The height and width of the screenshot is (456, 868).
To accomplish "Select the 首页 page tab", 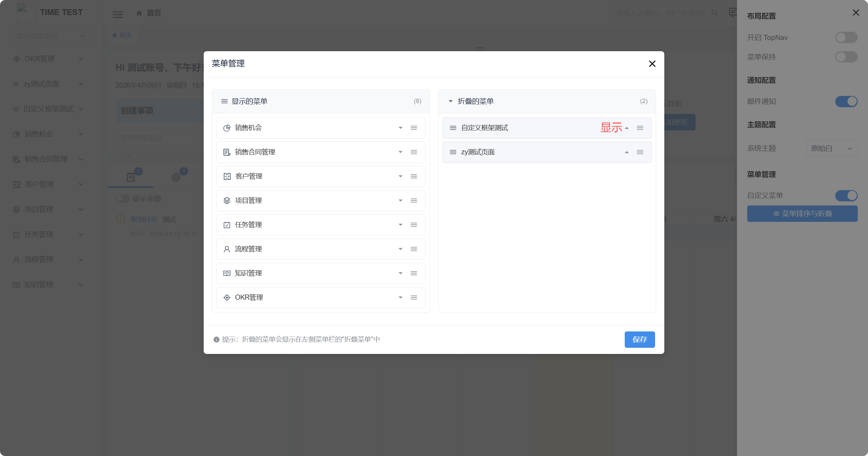I will click(122, 35).
